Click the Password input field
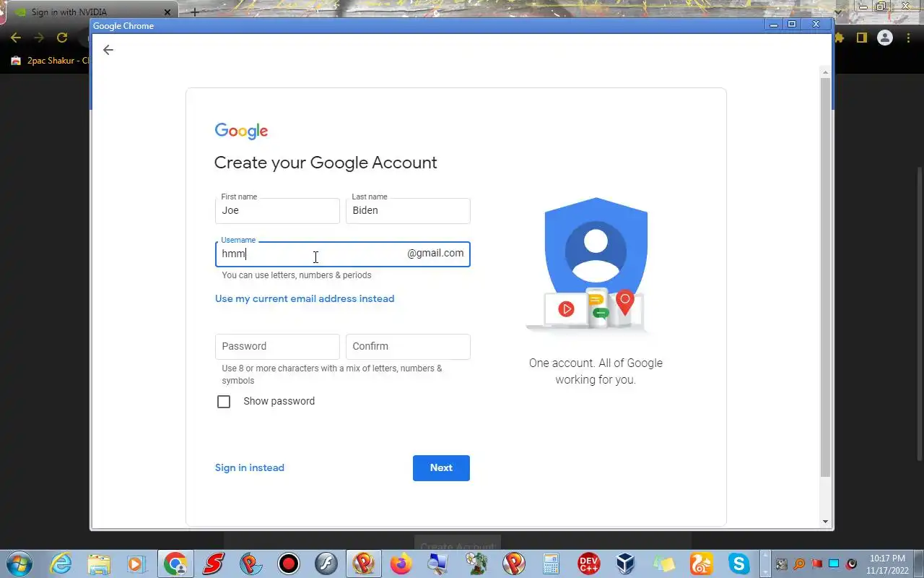924x578 pixels. (x=277, y=347)
